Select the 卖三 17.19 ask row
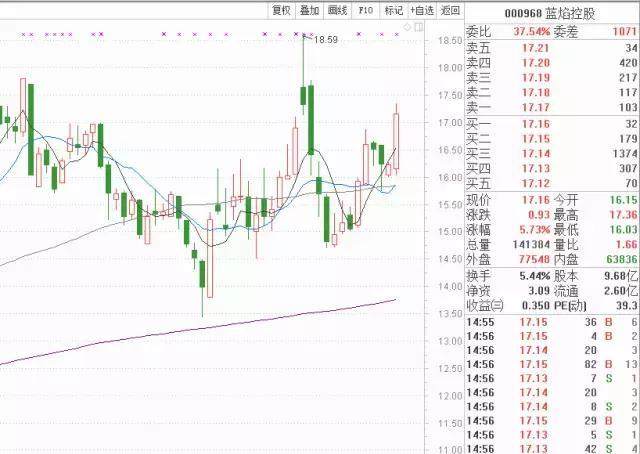This screenshot has width=640, height=454. [x=552, y=78]
